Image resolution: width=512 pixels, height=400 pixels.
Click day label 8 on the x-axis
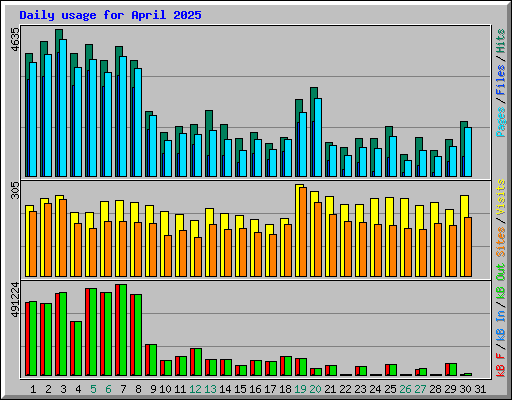point(138,389)
